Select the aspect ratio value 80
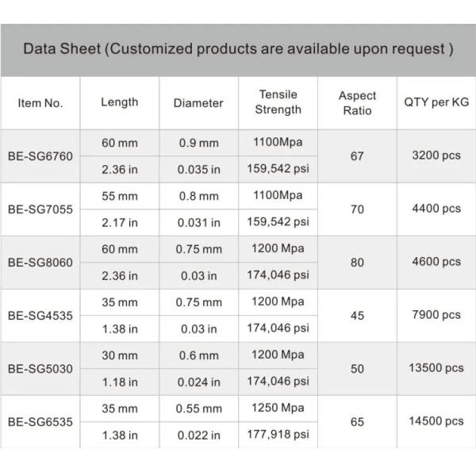The height and width of the screenshot is (476, 476). (357, 262)
